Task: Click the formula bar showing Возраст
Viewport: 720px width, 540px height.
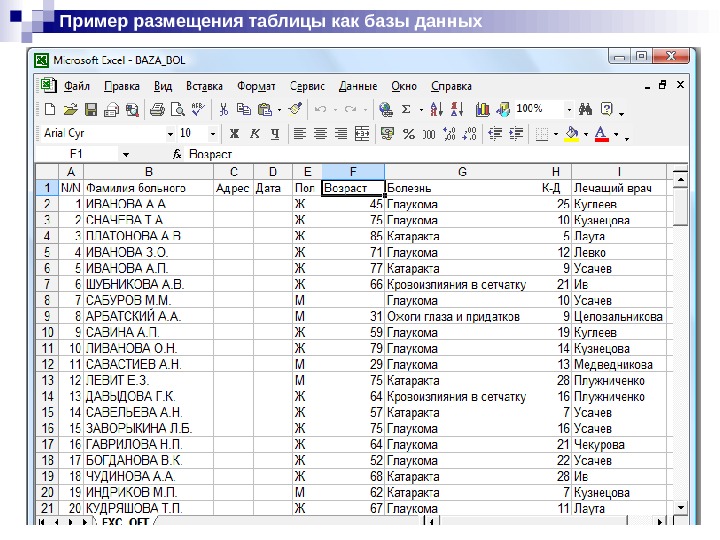Action: 435,154
